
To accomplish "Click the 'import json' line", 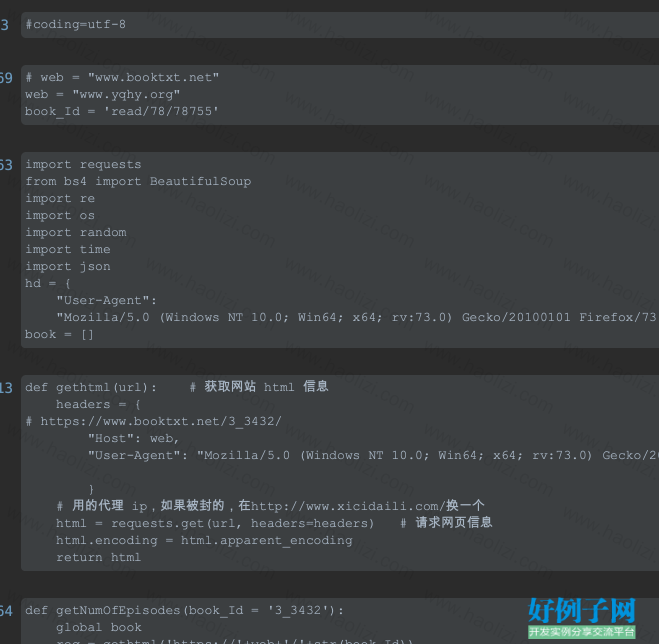I will (67, 266).
